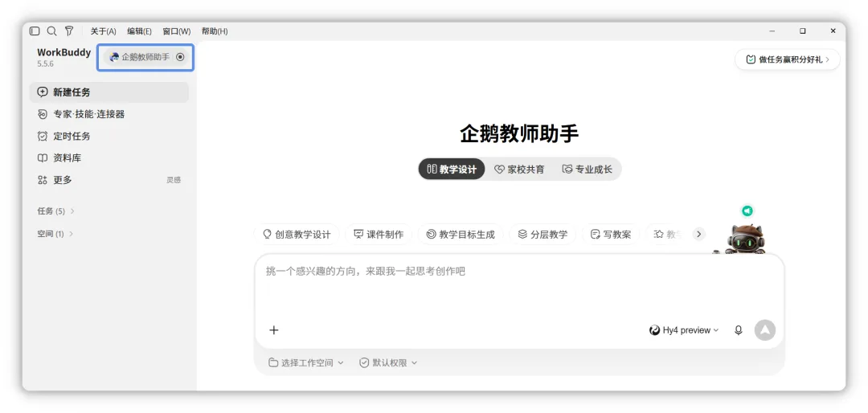
Task: Switch to the 专业成长 tab
Action: (x=588, y=170)
